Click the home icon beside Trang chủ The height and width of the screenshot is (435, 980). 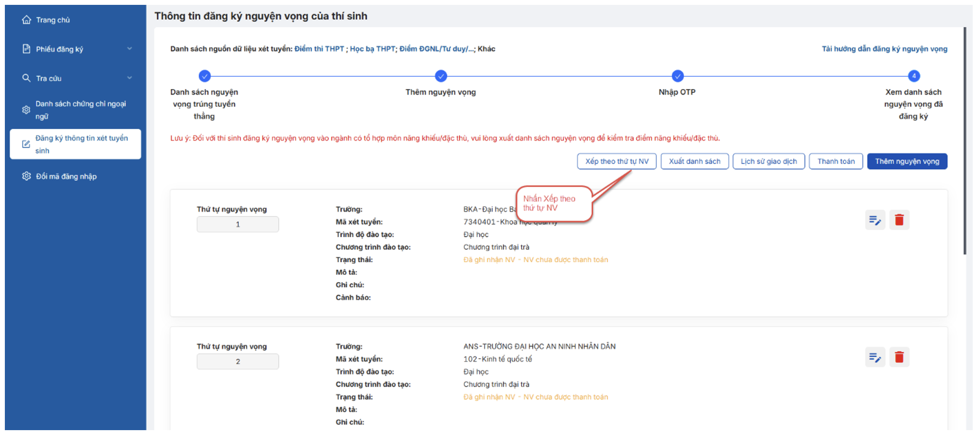(27, 20)
